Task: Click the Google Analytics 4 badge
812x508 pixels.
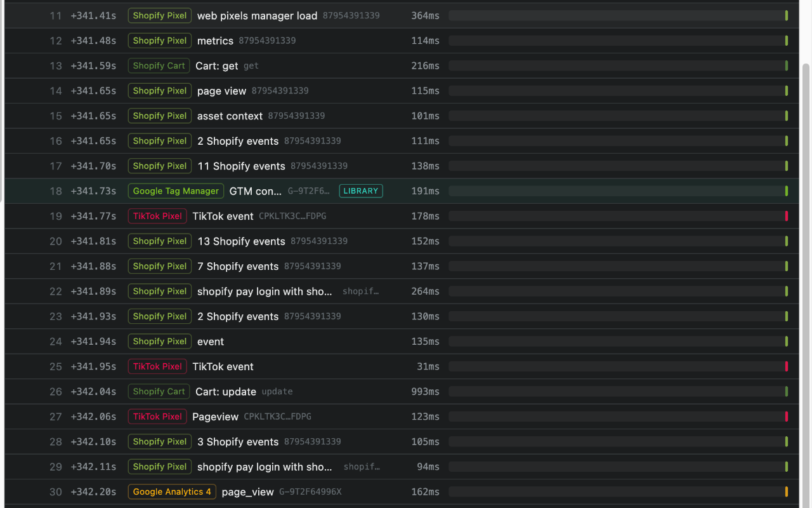Action: [x=172, y=491]
